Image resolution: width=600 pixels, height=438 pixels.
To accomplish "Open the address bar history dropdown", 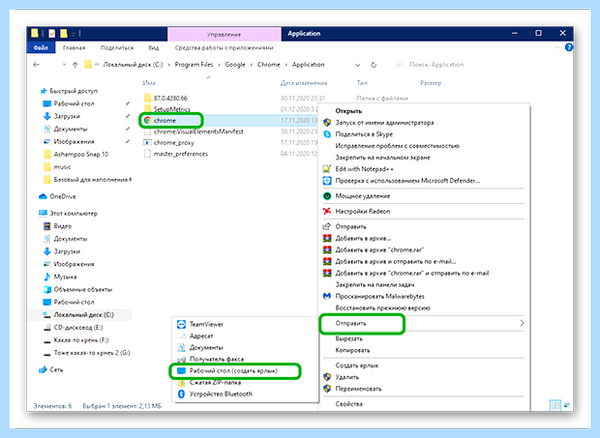I will click(358, 65).
